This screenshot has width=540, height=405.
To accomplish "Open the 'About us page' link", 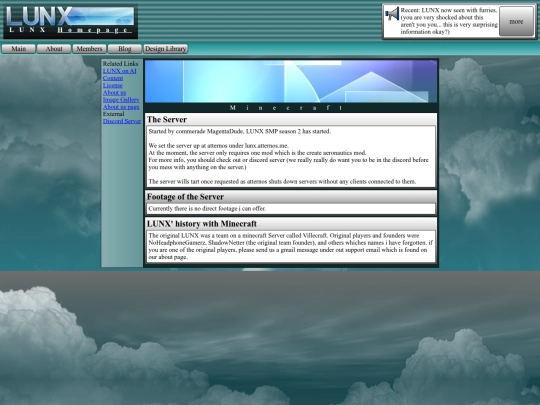I will [121, 107].
